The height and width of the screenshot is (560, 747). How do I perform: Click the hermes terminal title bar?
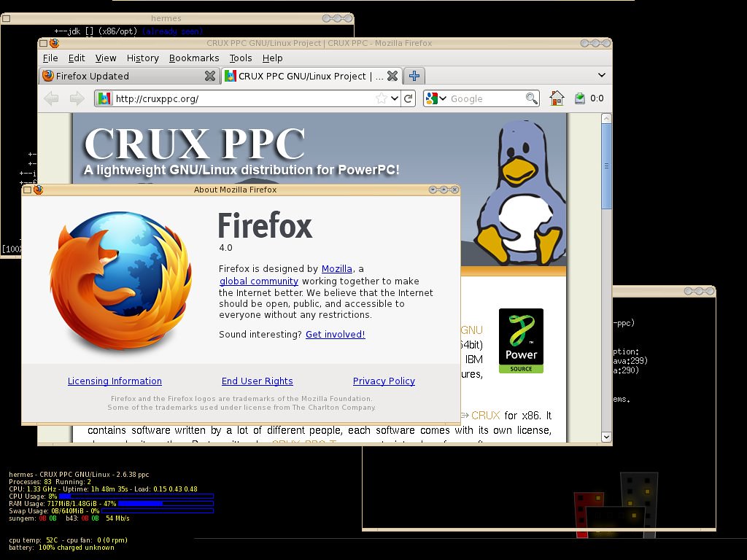(x=166, y=18)
